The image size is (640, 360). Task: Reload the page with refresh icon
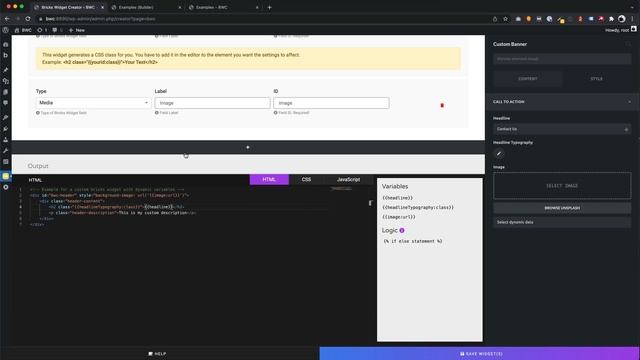point(28,19)
